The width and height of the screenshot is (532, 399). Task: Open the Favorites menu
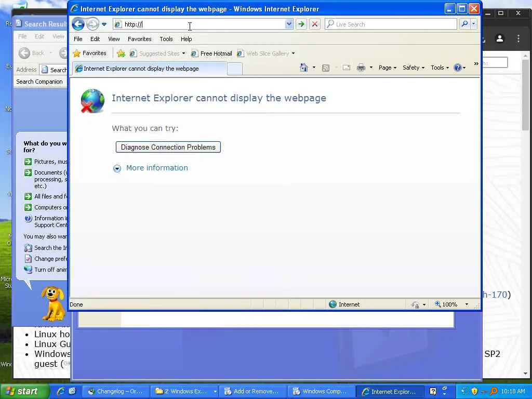[139, 39]
